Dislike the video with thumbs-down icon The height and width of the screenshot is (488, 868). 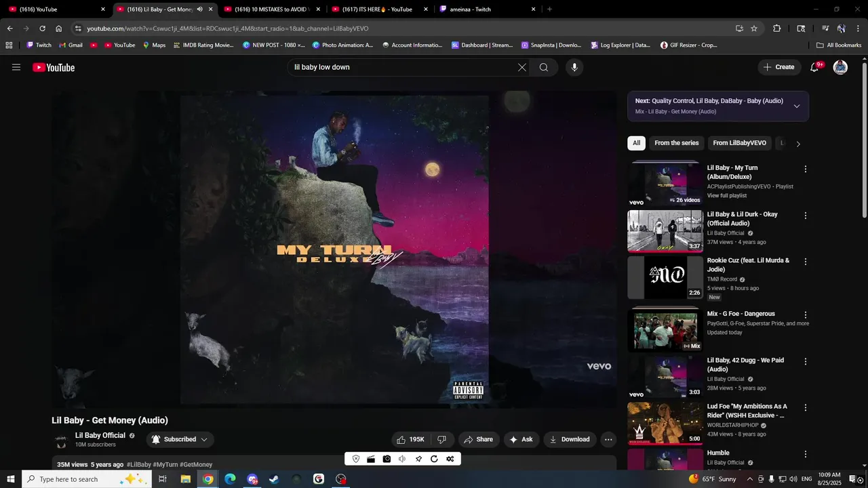pyautogui.click(x=442, y=439)
